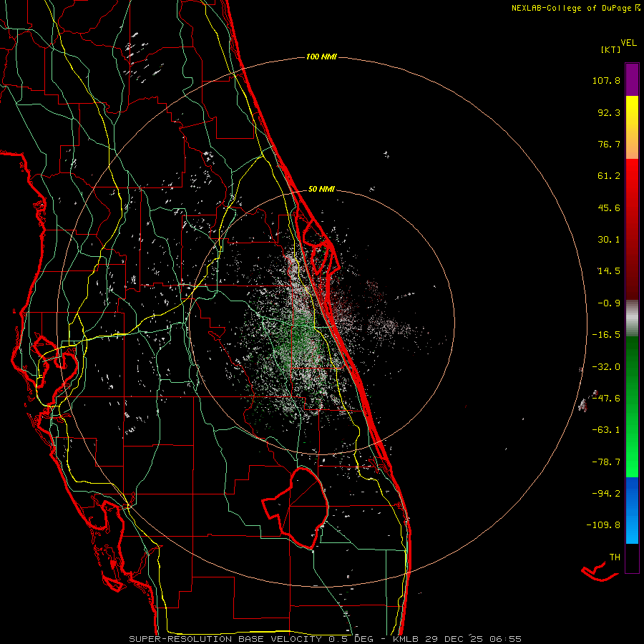Click the KMLB 29 DEC 25 06:55 timestamp
The height and width of the screenshot is (644, 644).
click(457, 639)
